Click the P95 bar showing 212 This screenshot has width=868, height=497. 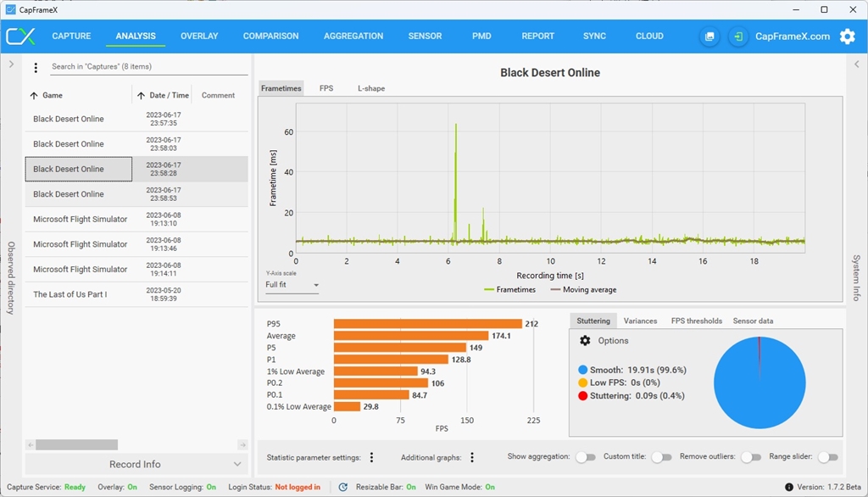point(428,324)
